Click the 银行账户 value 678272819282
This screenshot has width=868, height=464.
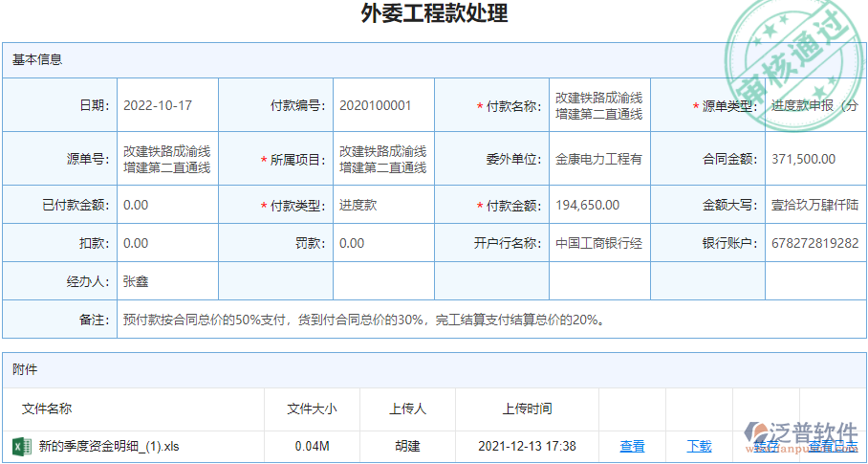815,243
